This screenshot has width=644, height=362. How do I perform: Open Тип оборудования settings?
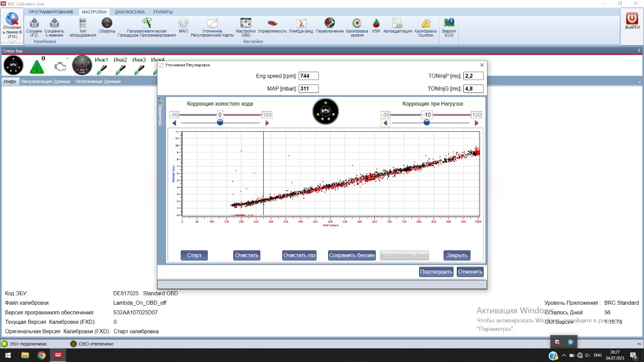[83, 27]
